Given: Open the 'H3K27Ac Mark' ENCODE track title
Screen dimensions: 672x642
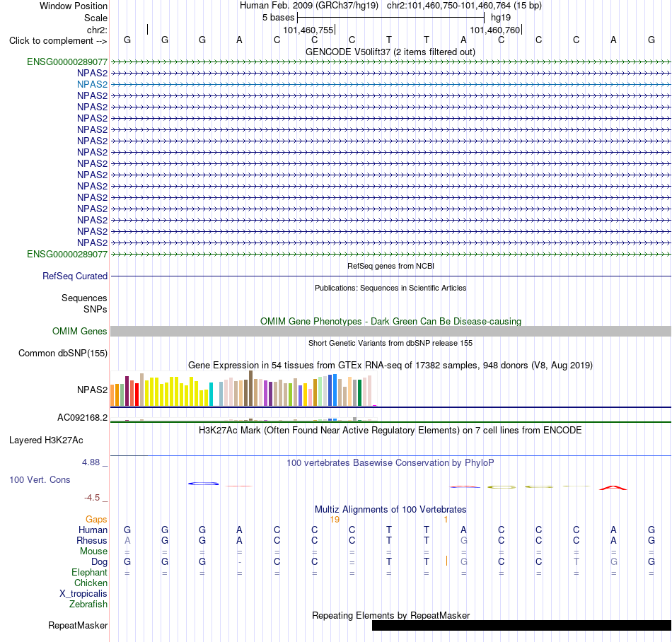Looking at the screenshot, I should click(x=390, y=431).
